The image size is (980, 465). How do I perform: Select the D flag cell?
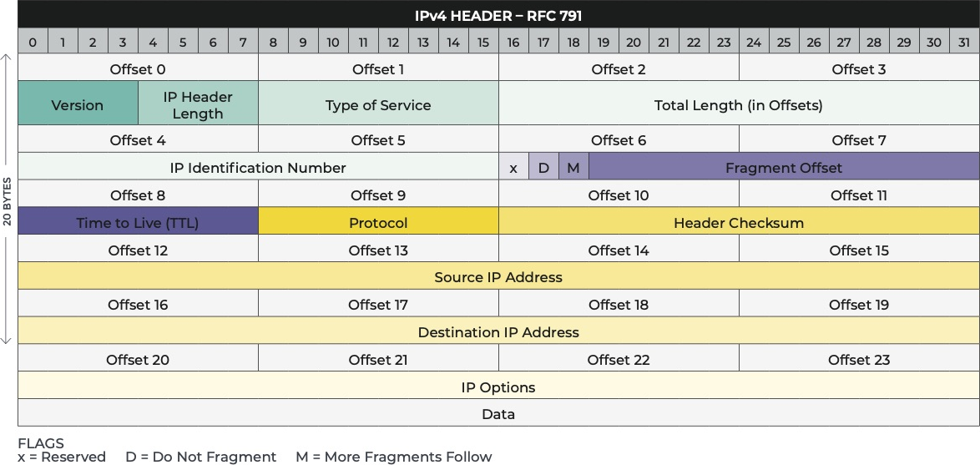pyautogui.click(x=543, y=168)
